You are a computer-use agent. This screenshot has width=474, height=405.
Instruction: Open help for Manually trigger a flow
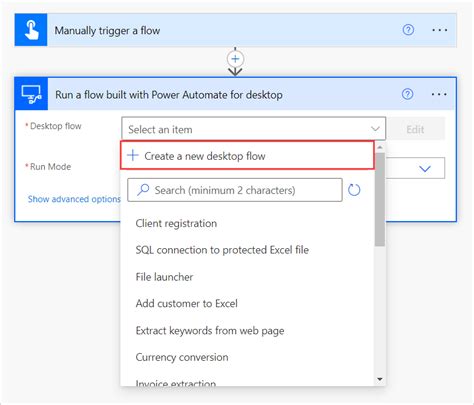click(408, 30)
